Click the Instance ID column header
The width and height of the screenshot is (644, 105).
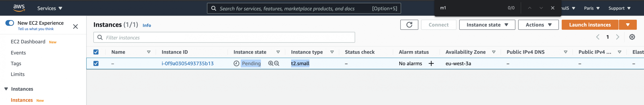175,52
